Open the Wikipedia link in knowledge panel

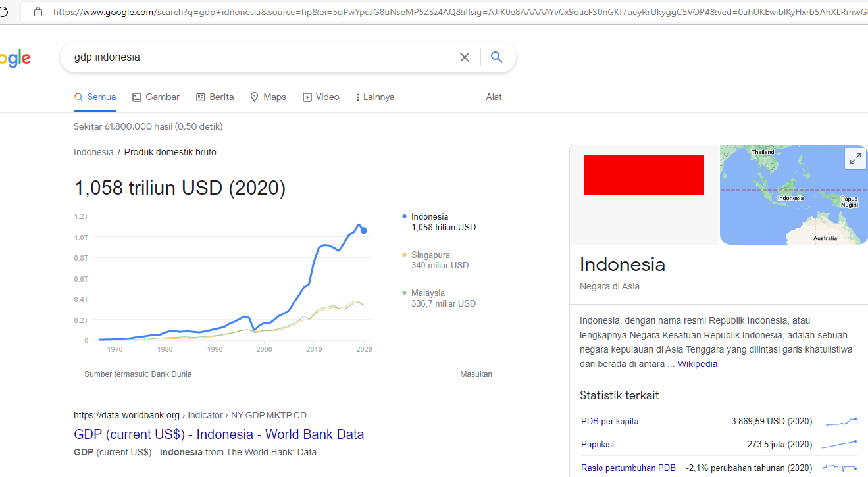pyautogui.click(x=697, y=364)
